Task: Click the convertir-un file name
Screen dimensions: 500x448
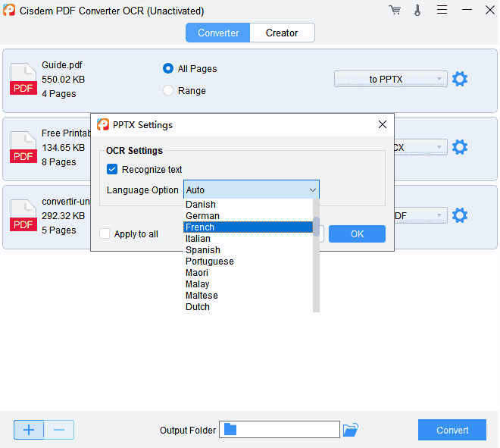Action: 66,202
